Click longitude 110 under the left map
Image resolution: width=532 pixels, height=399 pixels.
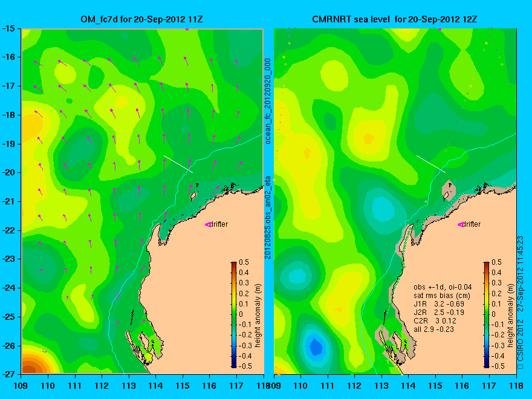click(x=48, y=386)
